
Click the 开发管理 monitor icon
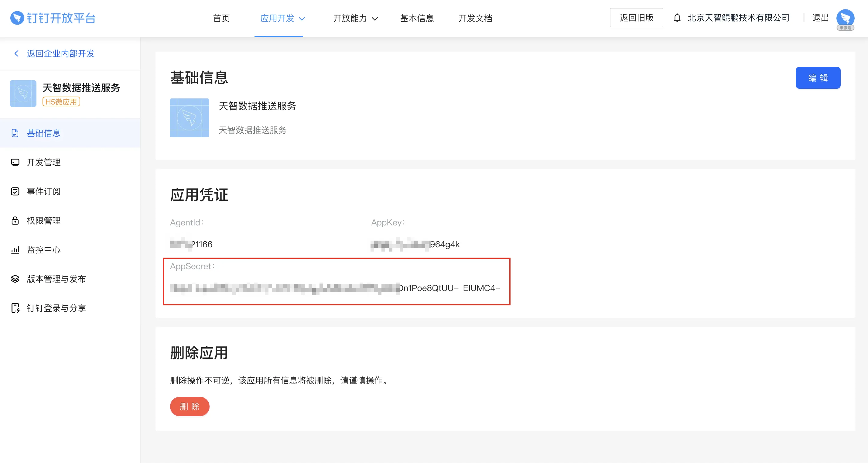(x=15, y=163)
